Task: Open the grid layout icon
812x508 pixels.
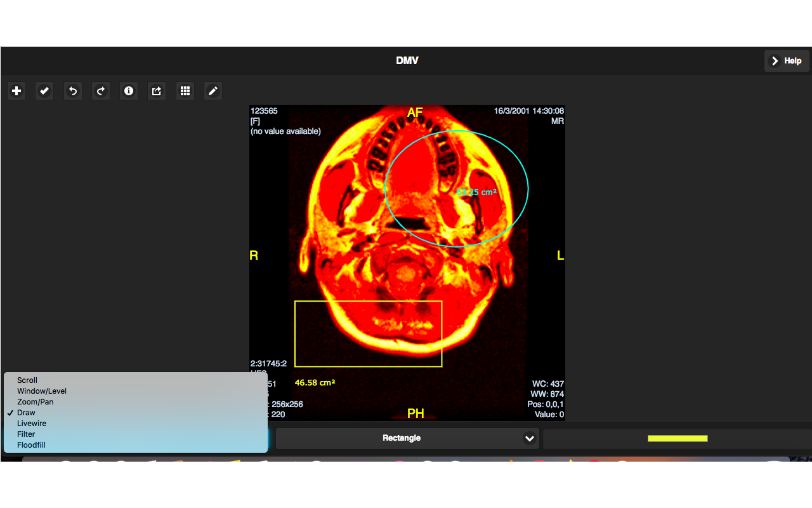Action: (185, 91)
